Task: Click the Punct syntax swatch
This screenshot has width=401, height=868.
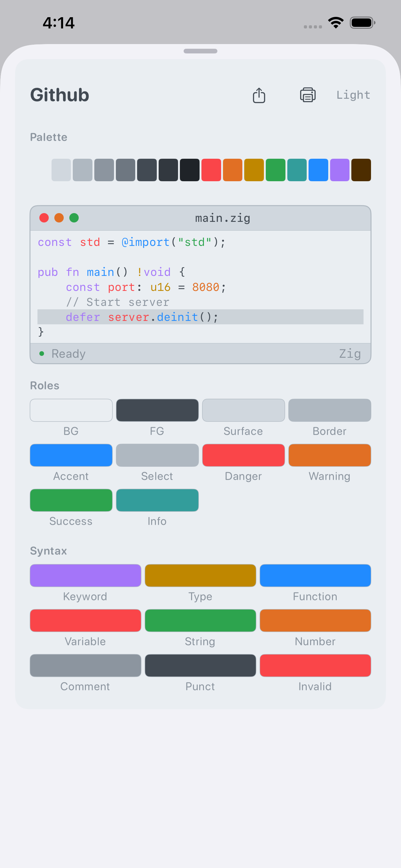Action: coord(200,666)
